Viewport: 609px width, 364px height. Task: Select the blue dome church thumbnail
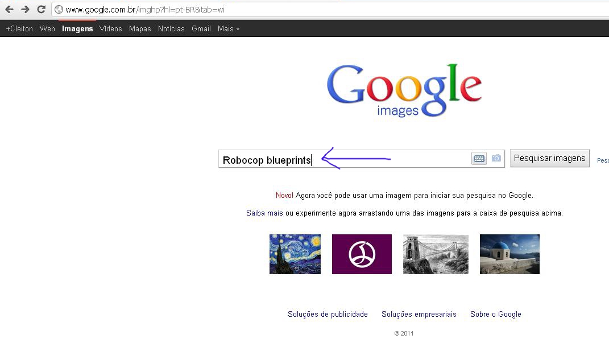point(509,254)
